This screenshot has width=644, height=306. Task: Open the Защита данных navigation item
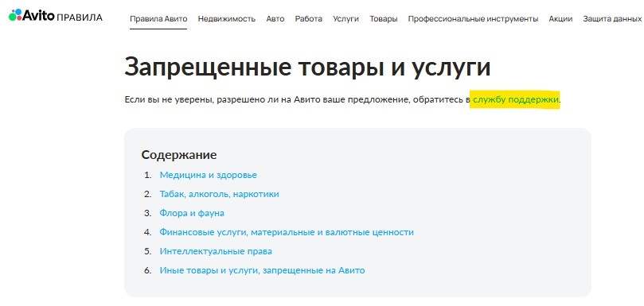(x=612, y=19)
